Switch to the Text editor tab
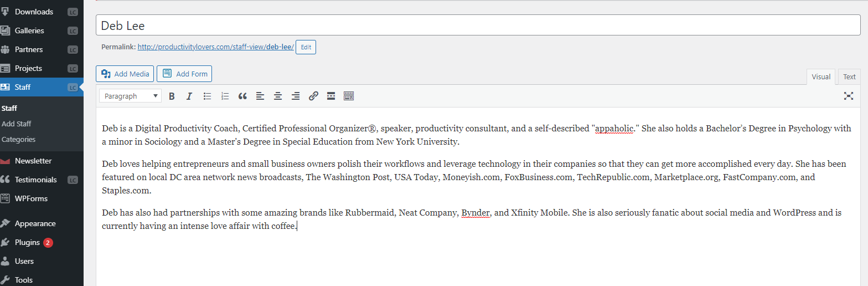This screenshot has height=286, width=868. (849, 77)
